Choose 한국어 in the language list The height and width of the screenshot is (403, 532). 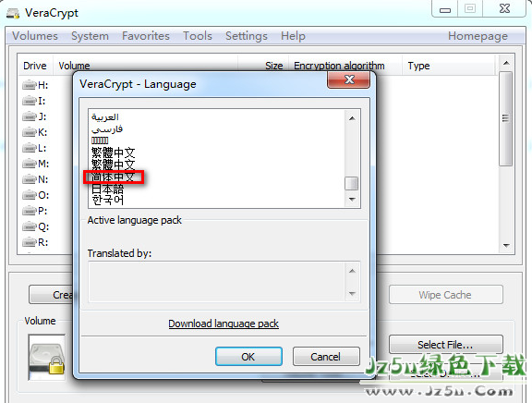pos(107,200)
